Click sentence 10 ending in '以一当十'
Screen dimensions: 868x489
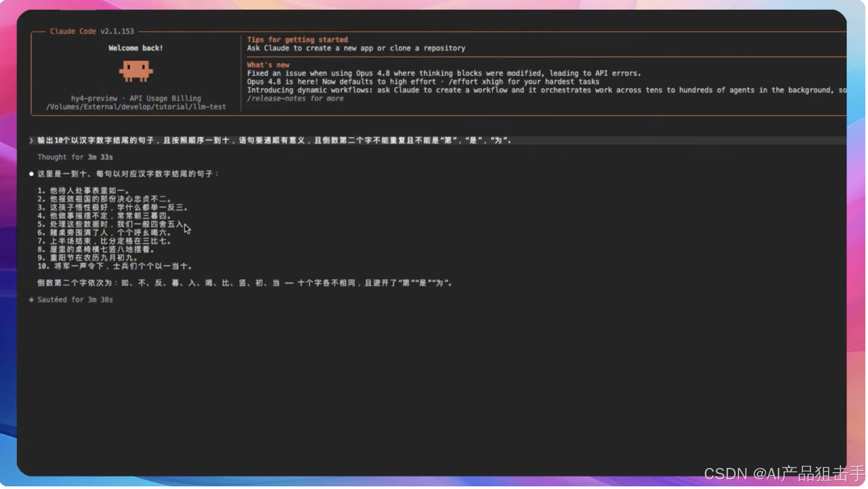point(115,266)
